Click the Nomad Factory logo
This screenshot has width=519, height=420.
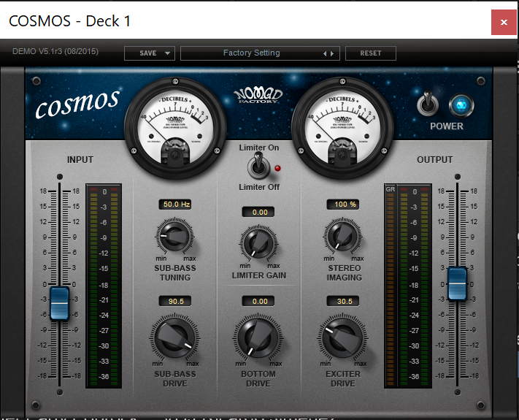pyautogui.click(x=258, y=96)
